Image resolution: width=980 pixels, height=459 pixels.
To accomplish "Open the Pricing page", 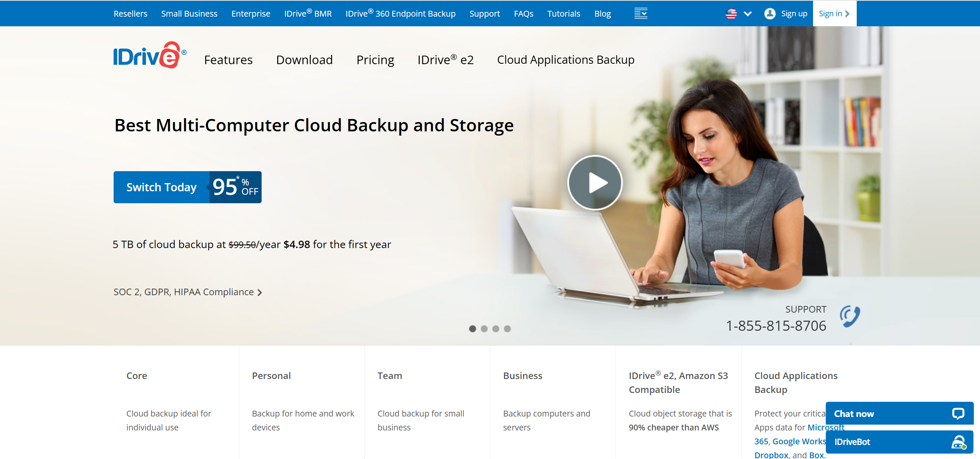I will coord(375,60).
